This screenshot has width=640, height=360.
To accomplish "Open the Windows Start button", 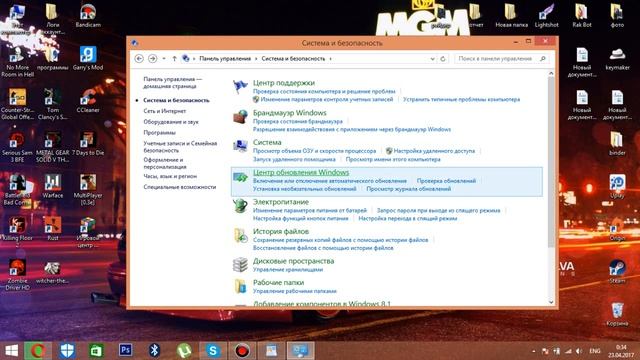I will pos(11,351).
